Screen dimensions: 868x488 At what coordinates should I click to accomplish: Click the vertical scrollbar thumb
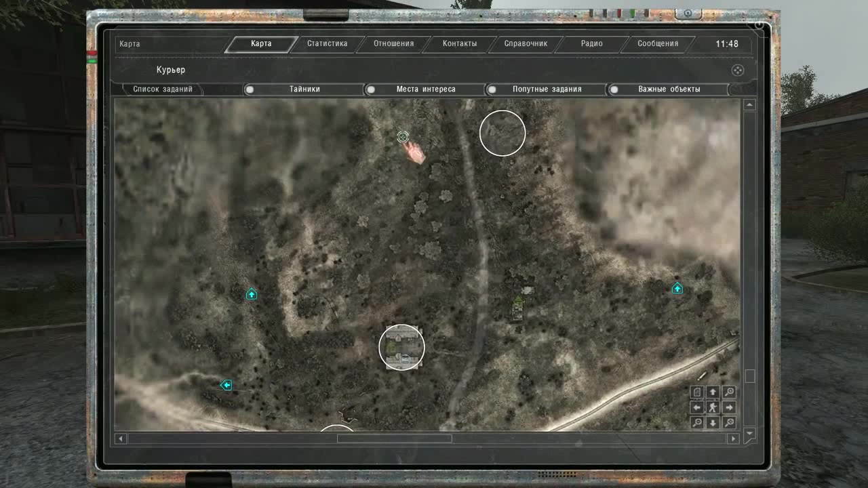749,376
